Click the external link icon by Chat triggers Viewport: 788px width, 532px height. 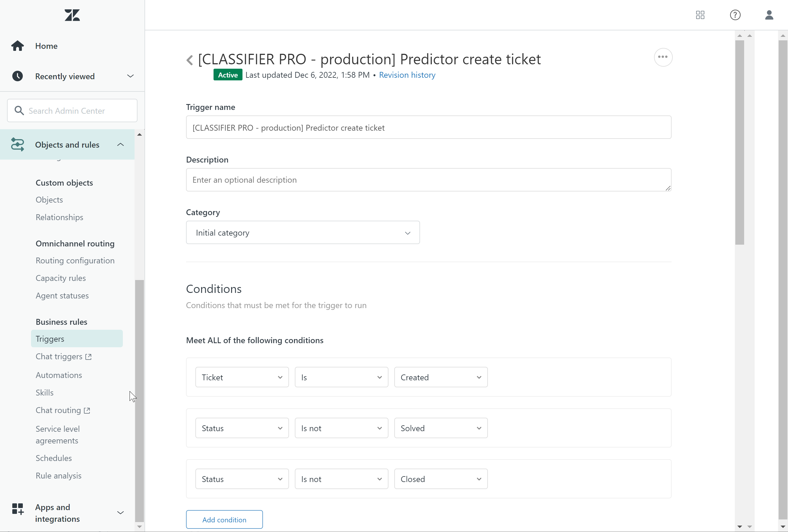89,357
